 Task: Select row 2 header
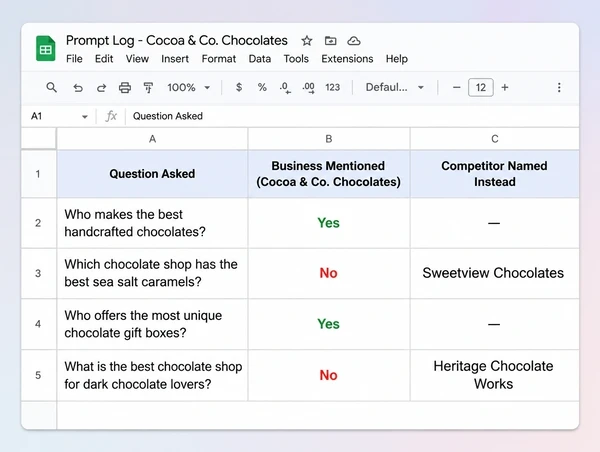pyautogui.click(x=38, y=223)
